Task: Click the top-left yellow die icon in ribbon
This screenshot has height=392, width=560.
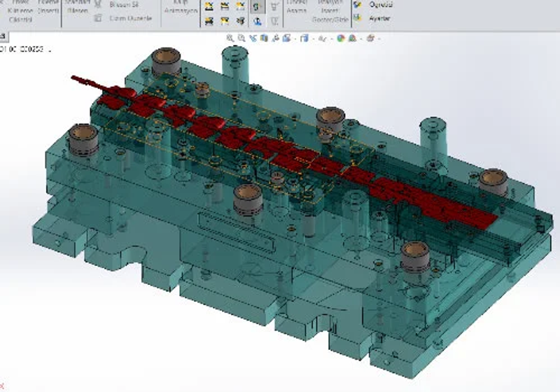Action: coord(209,6)
